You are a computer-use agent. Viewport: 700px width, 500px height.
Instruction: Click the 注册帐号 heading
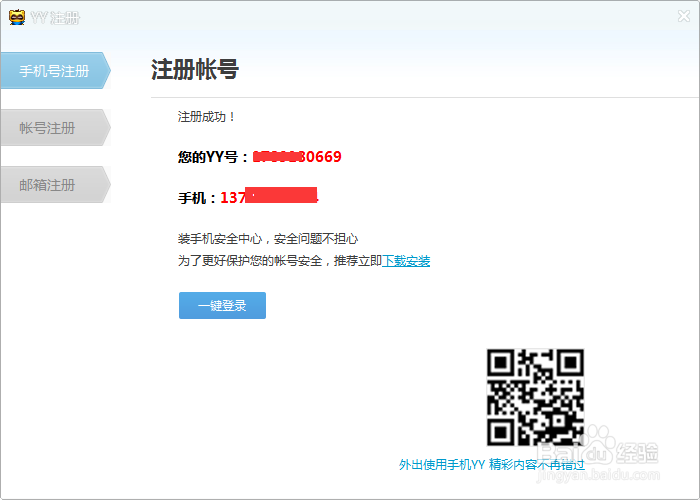pyautogui.click(x=195, y=69)
